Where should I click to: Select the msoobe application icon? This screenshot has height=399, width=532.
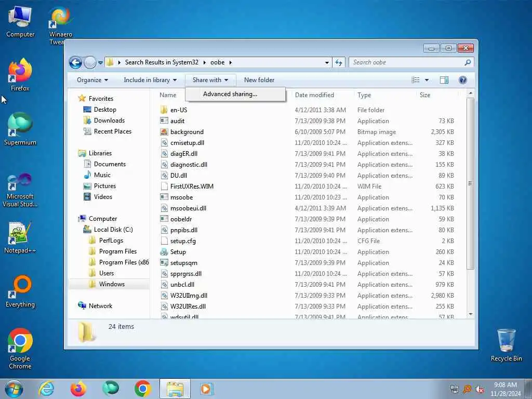tap(164, 197)
